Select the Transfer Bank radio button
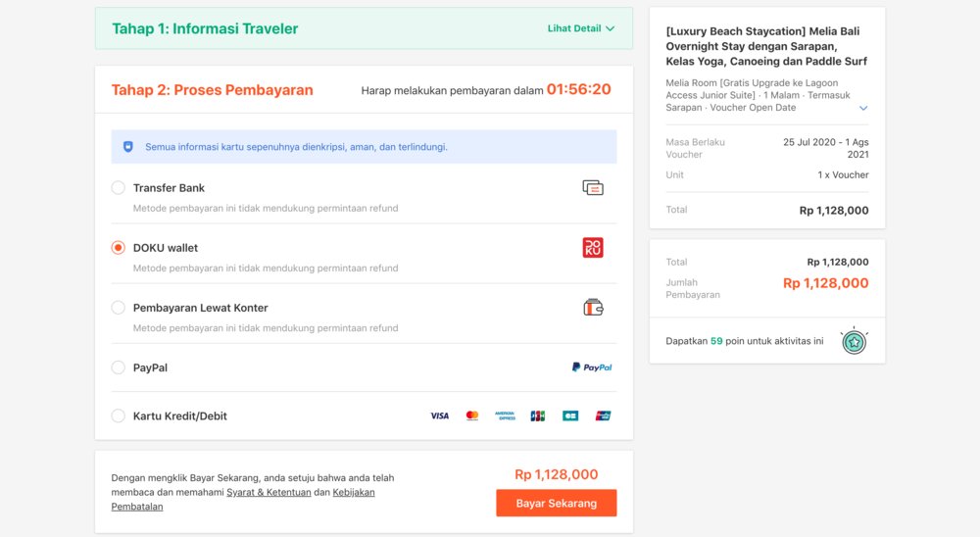The width and height of the screenshot is (980, 537). point(118,188)
